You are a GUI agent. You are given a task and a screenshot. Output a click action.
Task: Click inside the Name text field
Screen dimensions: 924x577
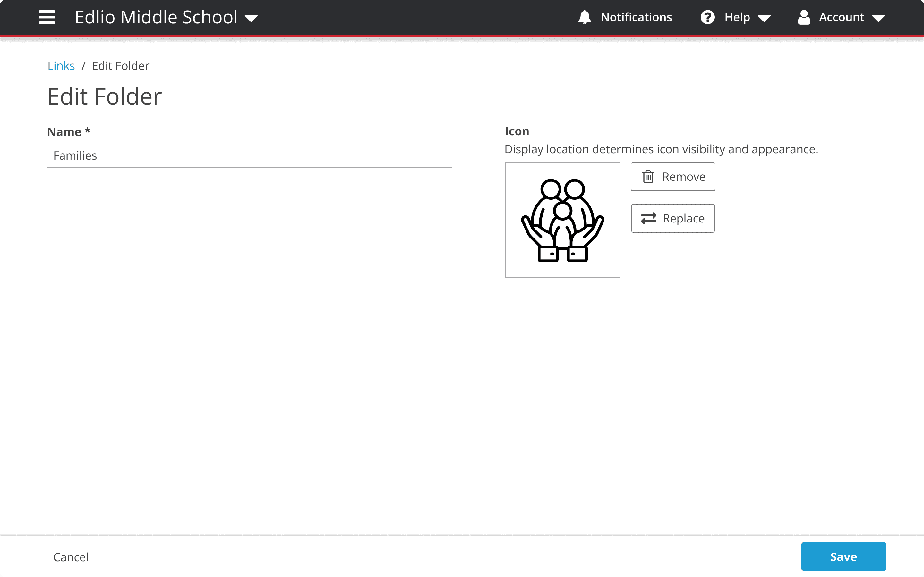coord(249,155)
